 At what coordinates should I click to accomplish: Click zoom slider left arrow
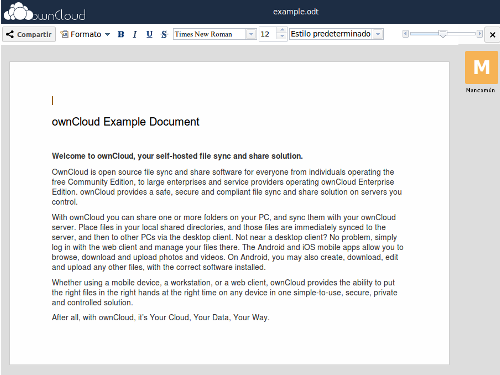pyautogui.click(x=405, y=34)
